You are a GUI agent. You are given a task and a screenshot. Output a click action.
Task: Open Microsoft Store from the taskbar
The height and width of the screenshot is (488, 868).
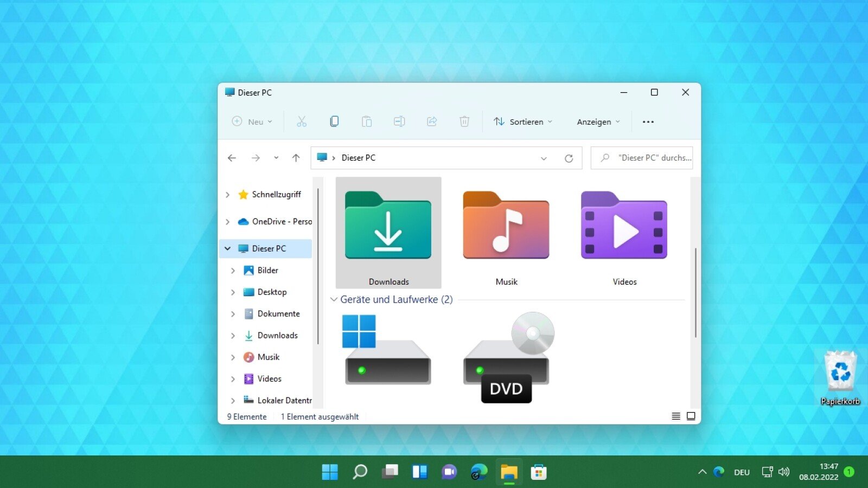(539, 472)
